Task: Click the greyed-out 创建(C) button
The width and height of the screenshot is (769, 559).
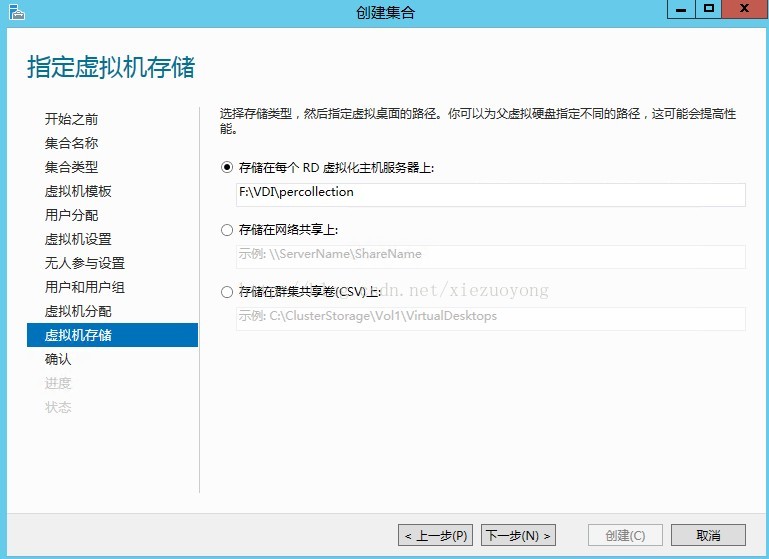Action: click(625, 535)
